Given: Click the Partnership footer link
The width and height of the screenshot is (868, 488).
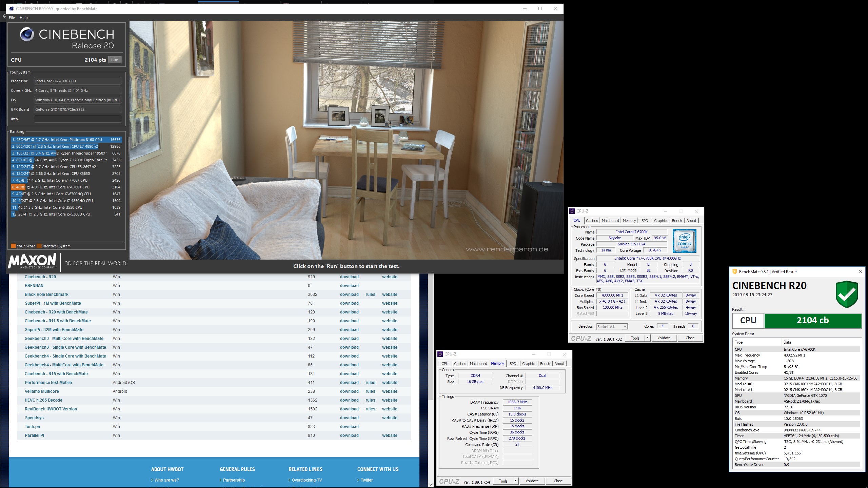Looking at the screenshot, I should [x=234, y=480].
